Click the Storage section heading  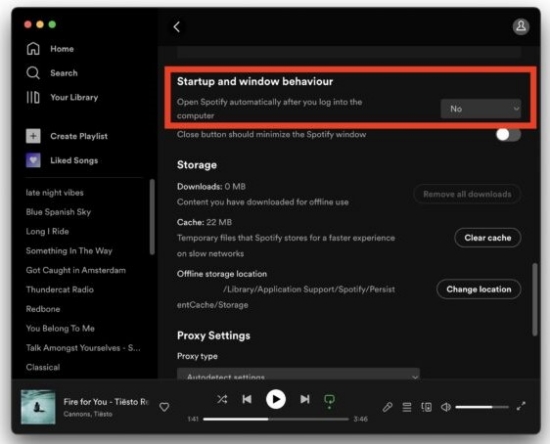[197, 165]
